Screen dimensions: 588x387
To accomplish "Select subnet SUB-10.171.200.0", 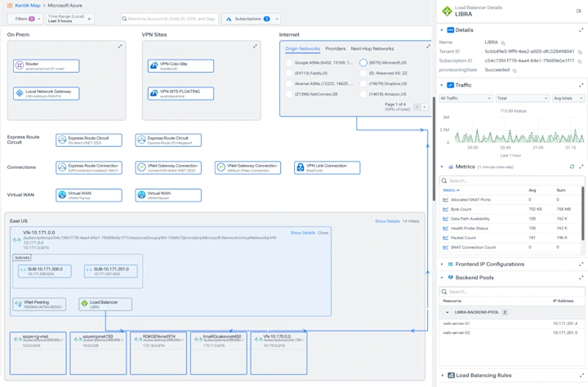I will pos(45,271).
